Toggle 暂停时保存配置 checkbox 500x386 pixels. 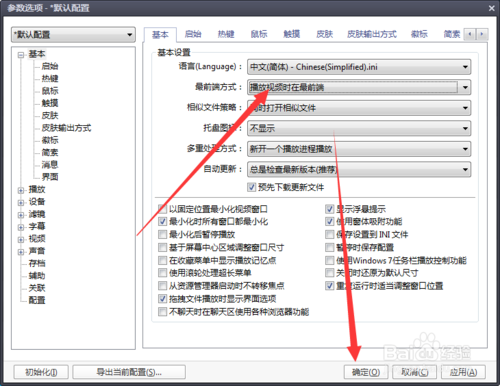(329, 247)
